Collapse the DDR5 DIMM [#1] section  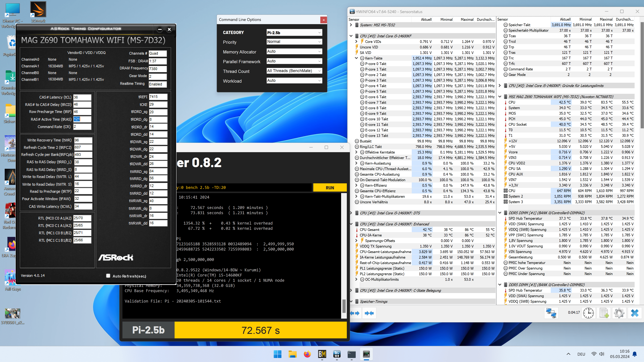pos(500,213)
